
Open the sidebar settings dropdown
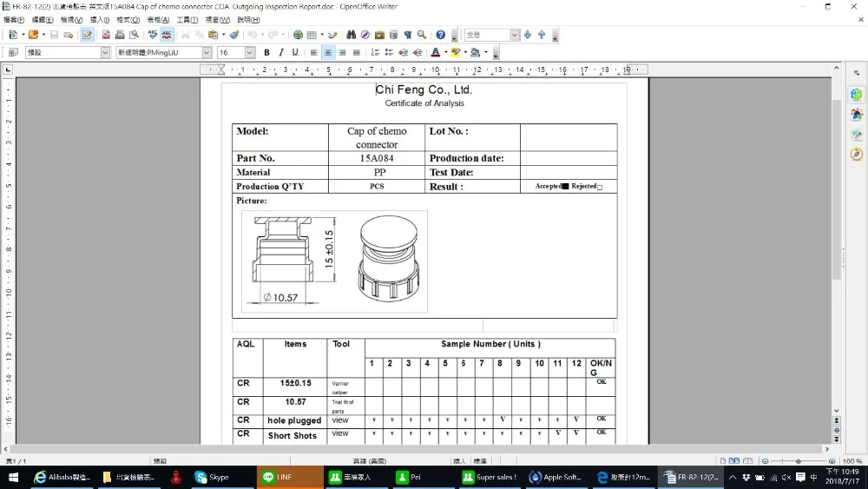[857, 73]
